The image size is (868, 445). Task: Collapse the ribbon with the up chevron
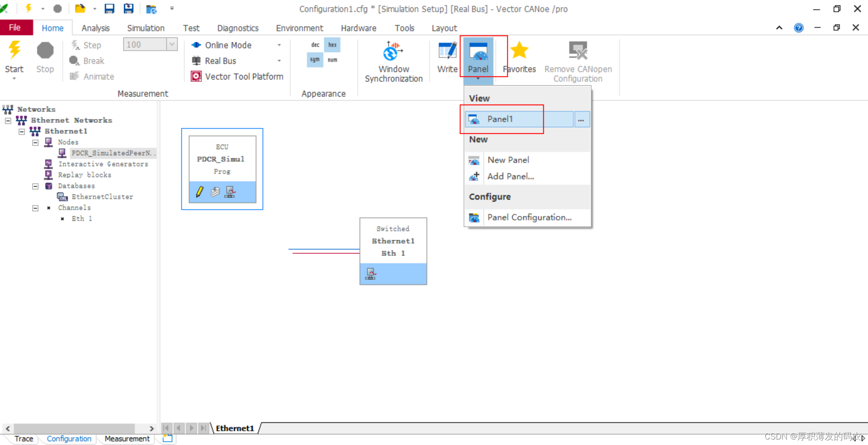pos(779,28)
